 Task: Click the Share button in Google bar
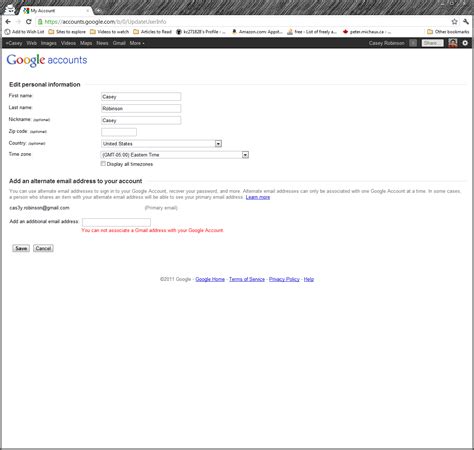point(432,43)
